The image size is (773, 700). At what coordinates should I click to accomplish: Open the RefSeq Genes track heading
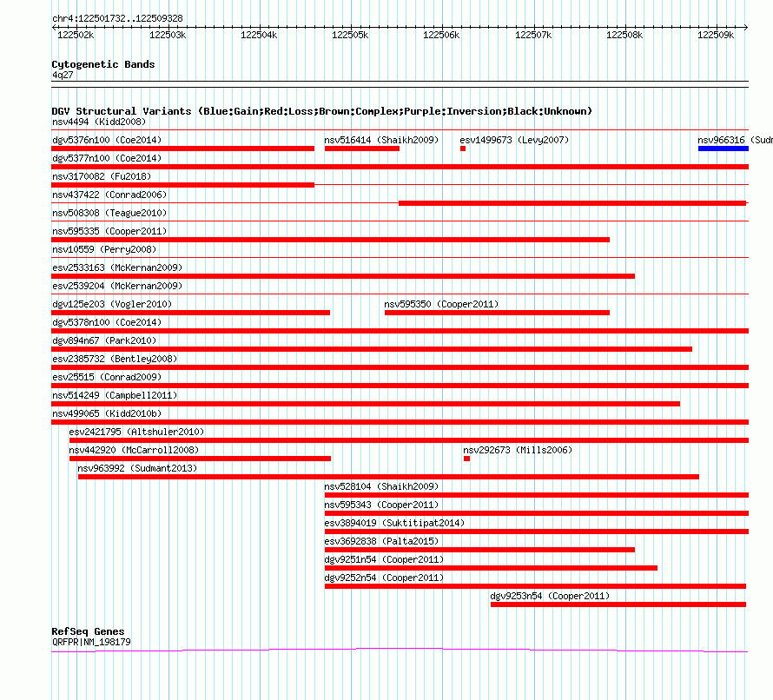click(88, 631)
